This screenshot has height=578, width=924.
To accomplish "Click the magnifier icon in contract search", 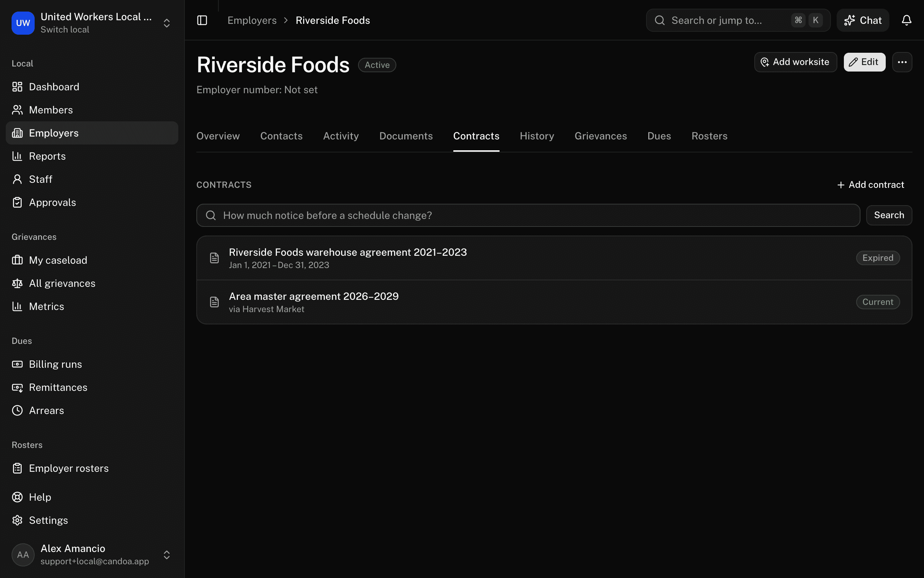I will point(211,215).
